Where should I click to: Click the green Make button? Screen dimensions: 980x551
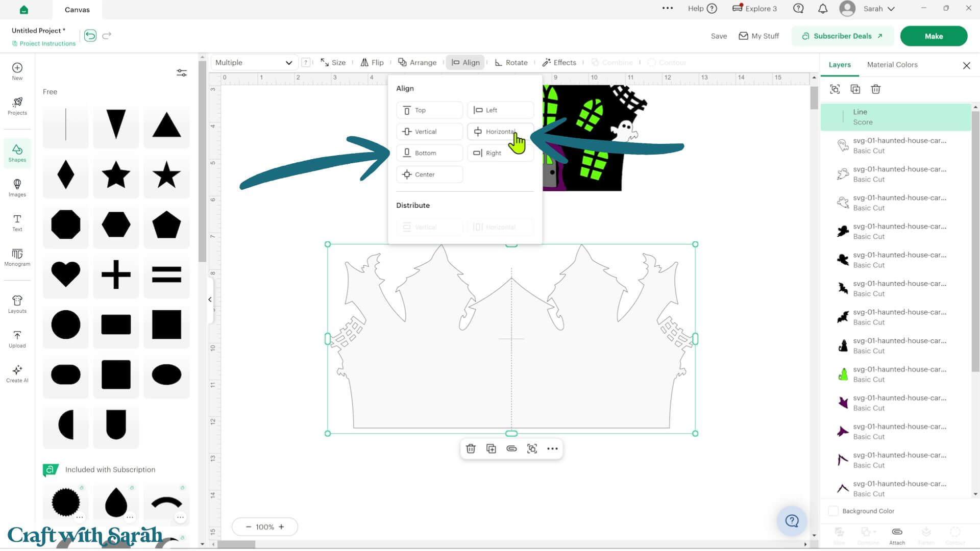tap(934, 36)
